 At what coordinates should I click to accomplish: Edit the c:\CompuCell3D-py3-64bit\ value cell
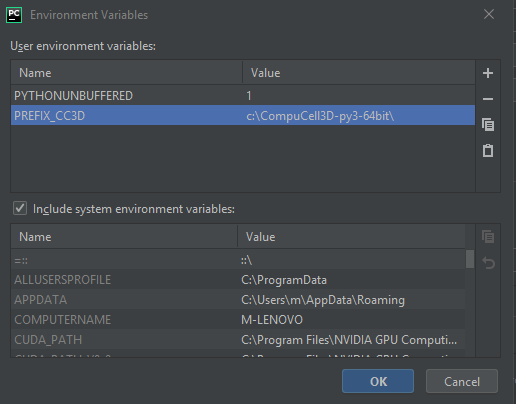(359, 116)
